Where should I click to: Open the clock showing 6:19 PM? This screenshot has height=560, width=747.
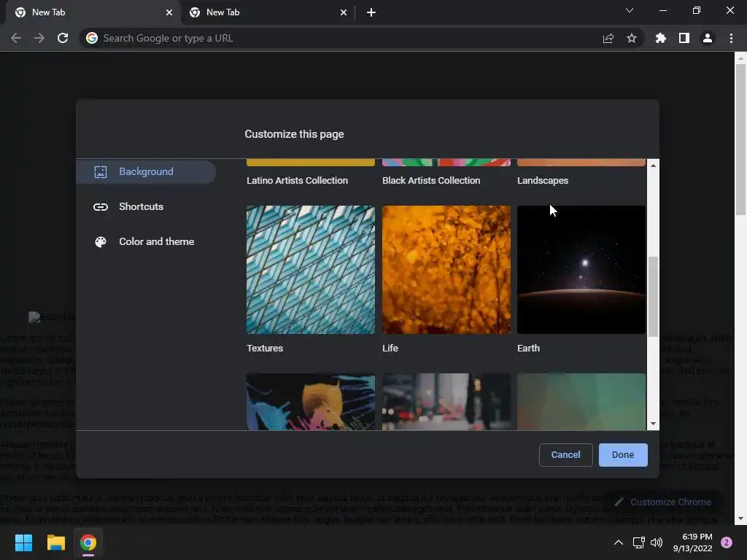coord(692,542)
